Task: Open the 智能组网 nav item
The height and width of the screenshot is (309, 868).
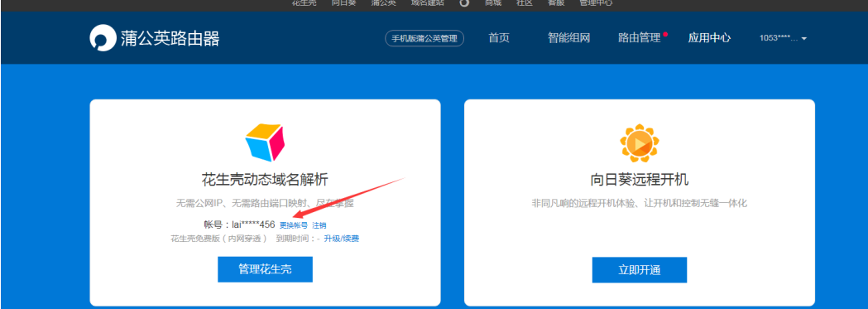Action: point(568,38)
